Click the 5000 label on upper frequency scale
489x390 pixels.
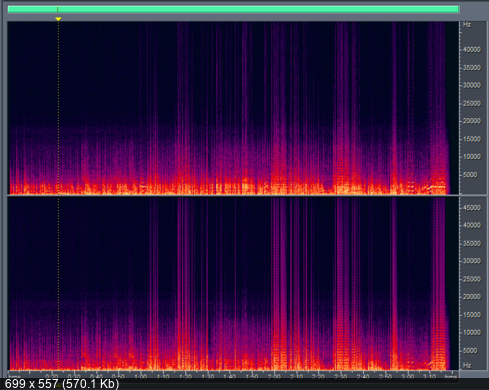tap(470, 175)
